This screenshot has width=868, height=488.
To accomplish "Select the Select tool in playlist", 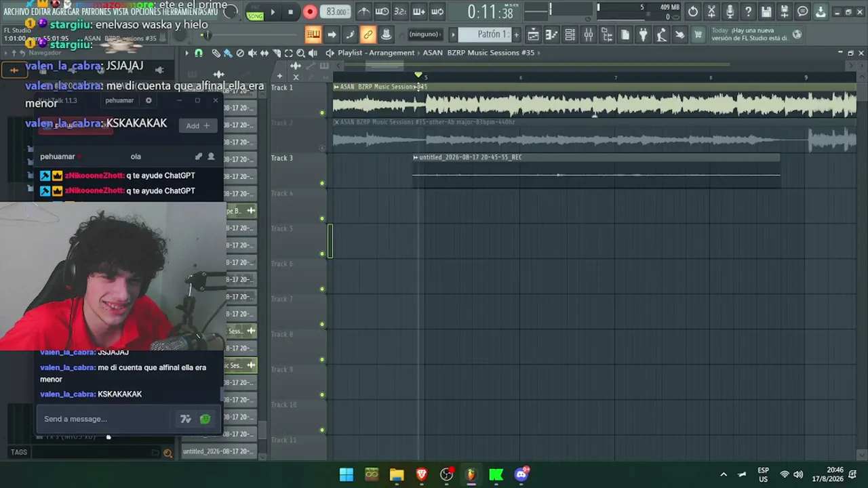I will 289,53.
